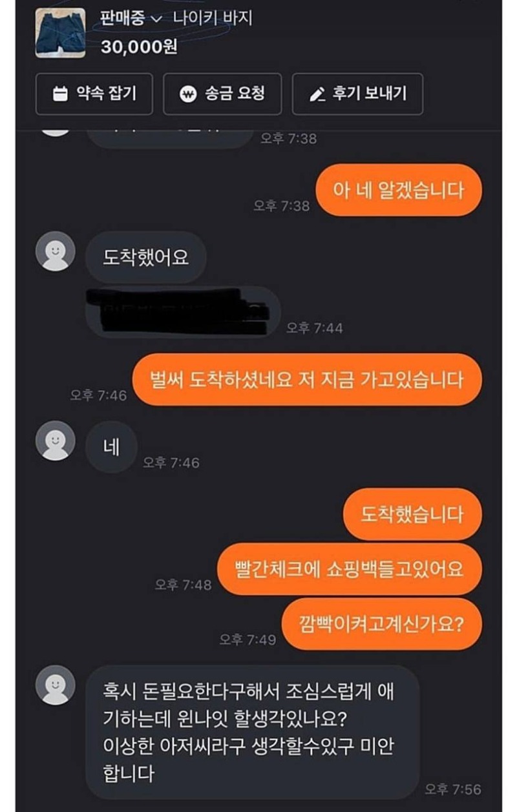
Task: Open profile avatar beside 도착했어요 message
Action: pyautogui.click(x=55, y=251)
